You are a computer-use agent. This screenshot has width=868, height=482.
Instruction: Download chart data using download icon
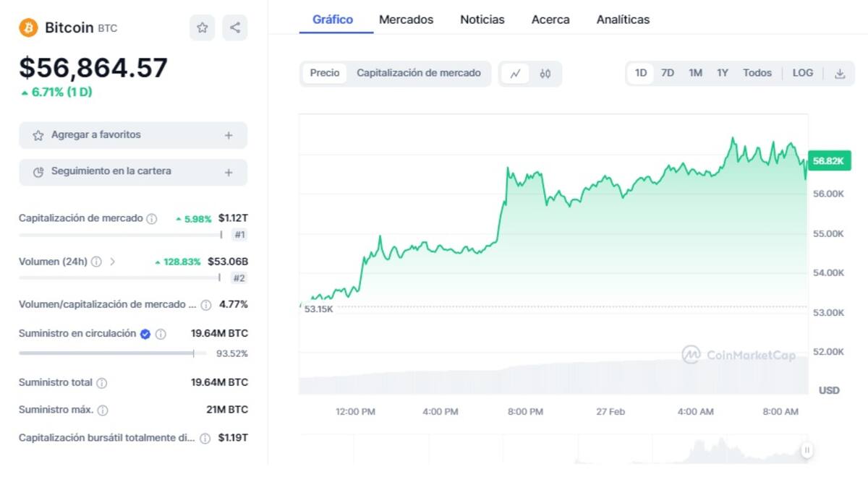click(x=840, y=74)
